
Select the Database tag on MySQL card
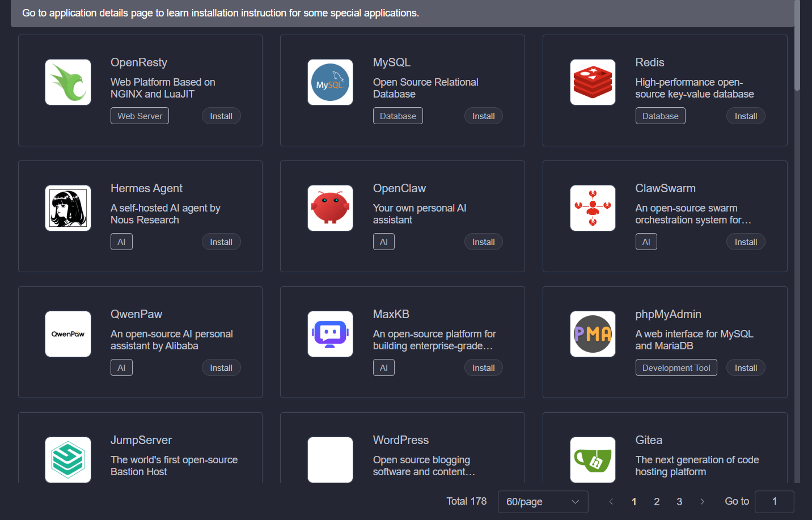pos(398,116)
